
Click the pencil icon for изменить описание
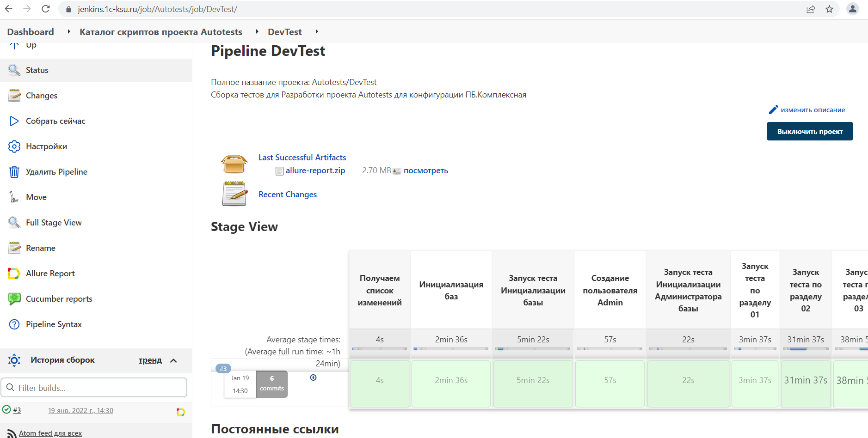click(x=773, y=110)
